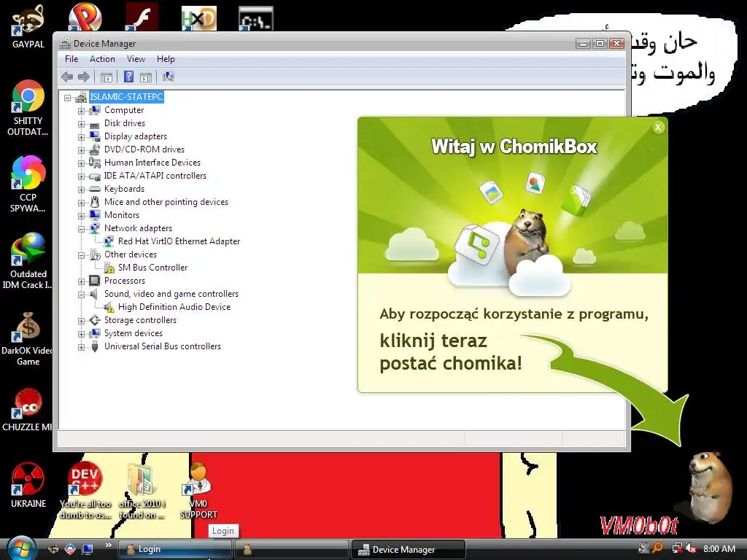Select the SM Bus Controller device
This screenshot has height=560, width=747.
[153, 268]
